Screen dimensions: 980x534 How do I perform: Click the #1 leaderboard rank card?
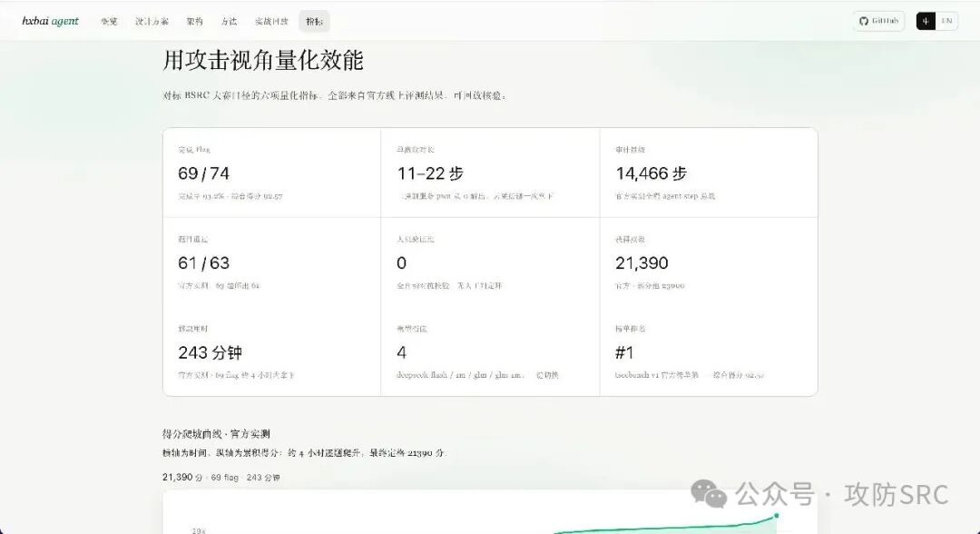pyautogui.click(x=709, y=351)
